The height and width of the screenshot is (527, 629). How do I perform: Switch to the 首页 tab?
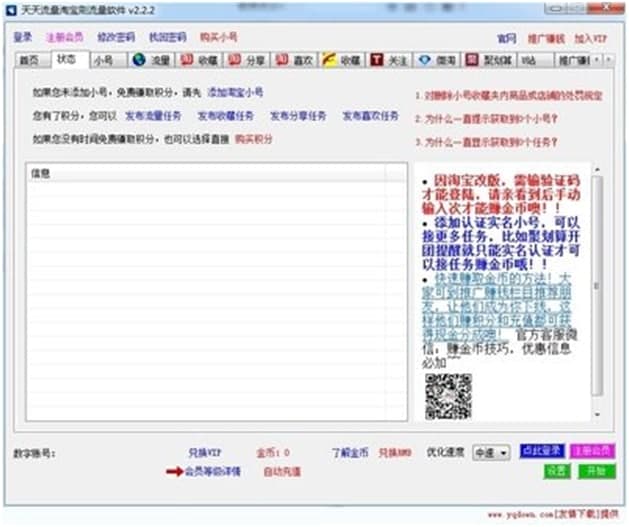pyautogui.click(x=32, y=60)
